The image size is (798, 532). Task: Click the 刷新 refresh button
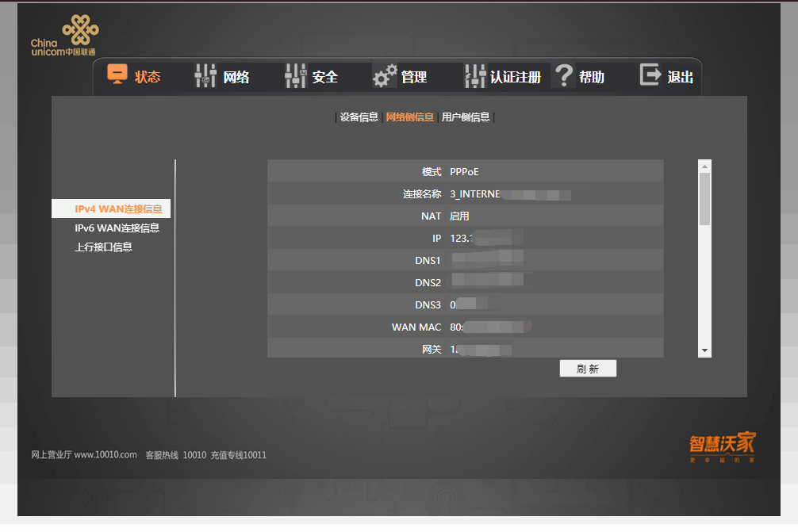588,369
